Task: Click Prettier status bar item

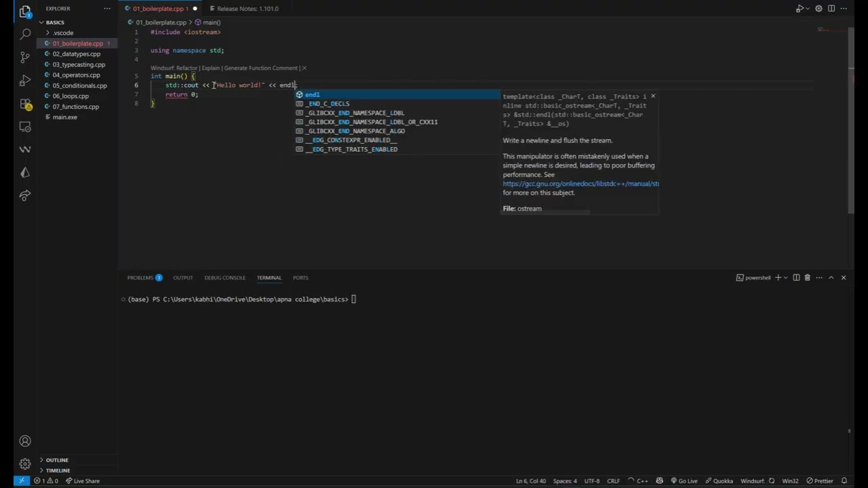Action: 820,481
